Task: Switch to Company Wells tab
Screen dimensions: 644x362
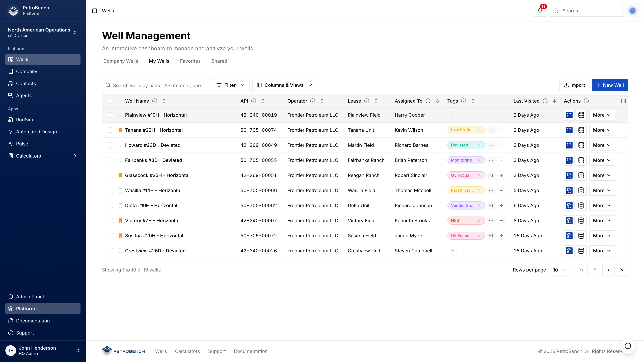Action: [x=121, y=61]
